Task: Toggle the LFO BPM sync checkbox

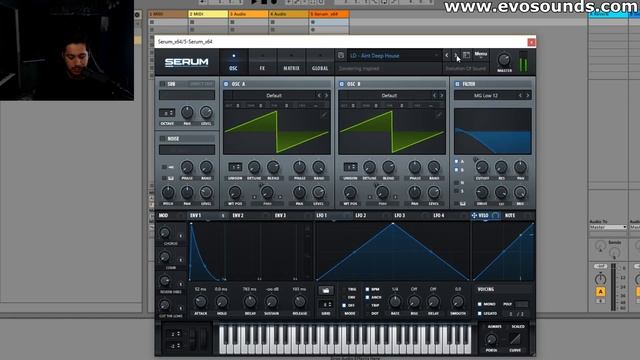Action: click(367, 289)
